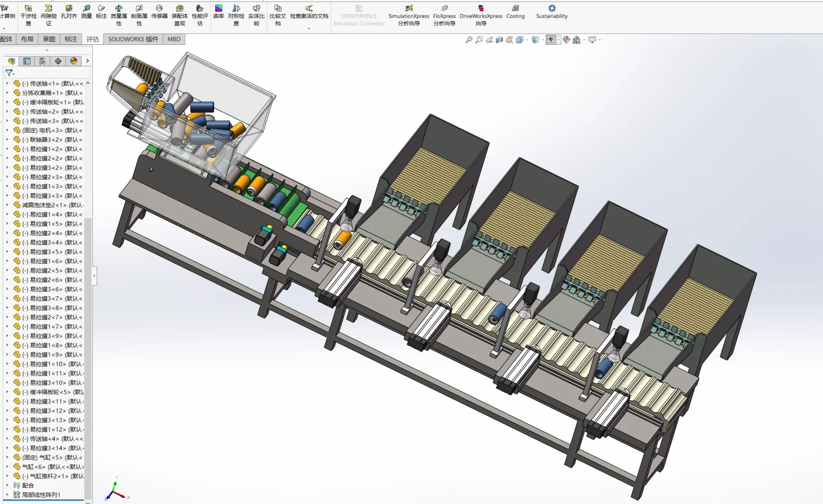The image size is (823, 504).
Task: Expand the 分拣收集箱<1> tree node
Action: pyautogui.click(x=7, y=93)
